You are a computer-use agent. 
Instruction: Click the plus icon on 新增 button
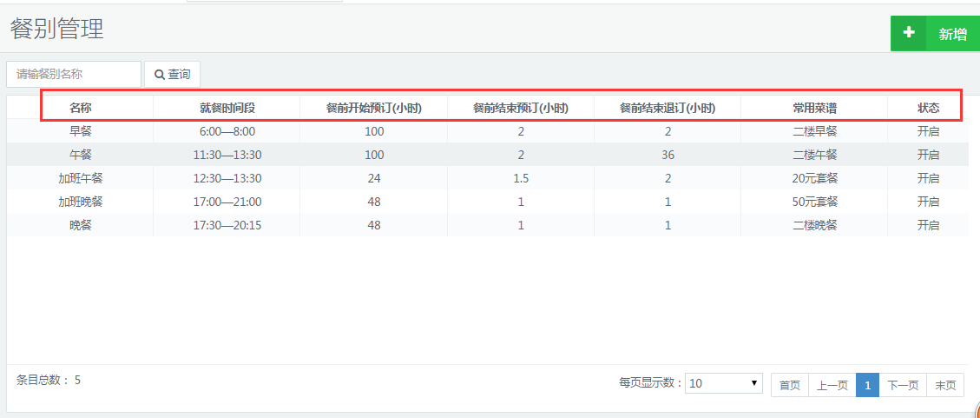tap(909, 33)
